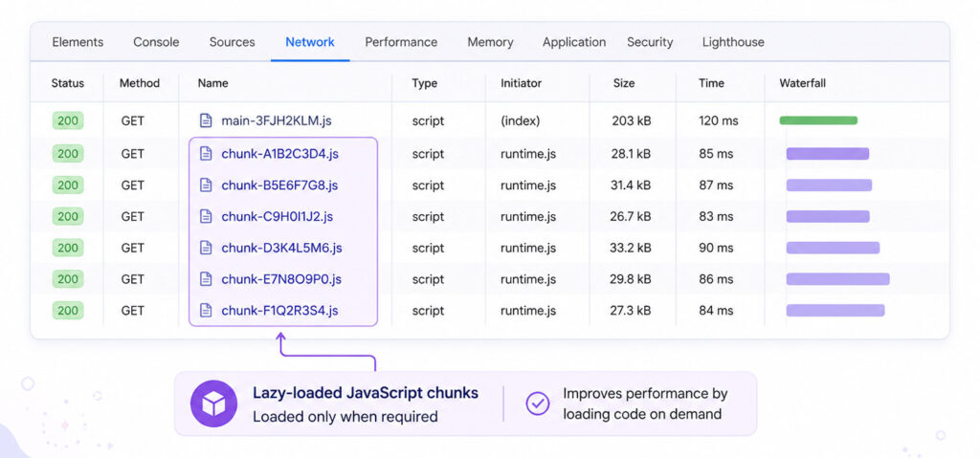Select the chunk-E7N8O9P0.js request name
Viewport: 980px width, 458px height.
[x=281, y=278]
